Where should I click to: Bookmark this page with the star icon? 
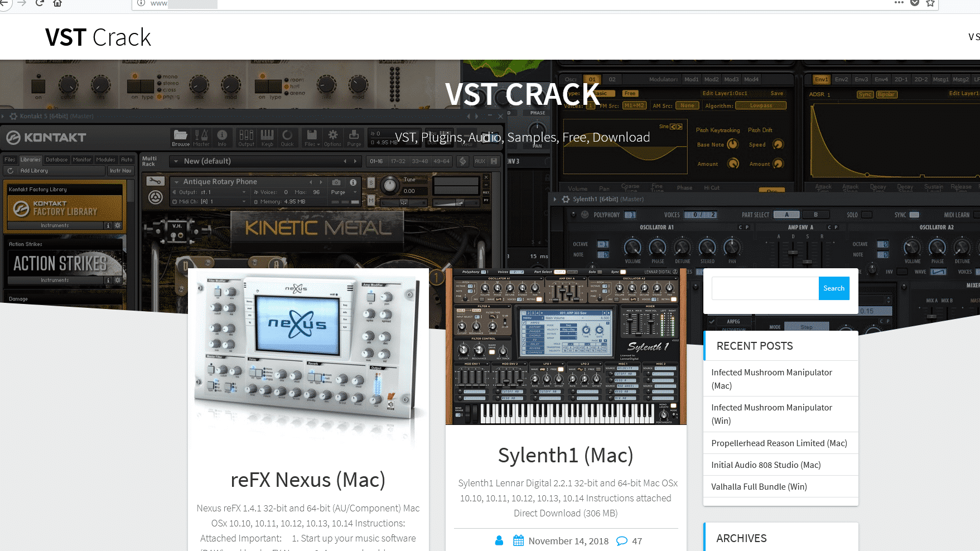pos(930,3)
